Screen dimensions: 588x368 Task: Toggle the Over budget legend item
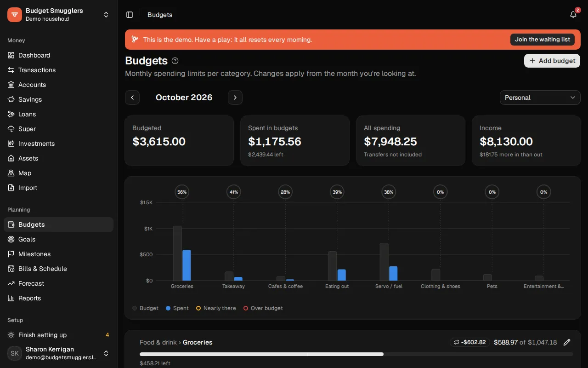tap(263, 308)
